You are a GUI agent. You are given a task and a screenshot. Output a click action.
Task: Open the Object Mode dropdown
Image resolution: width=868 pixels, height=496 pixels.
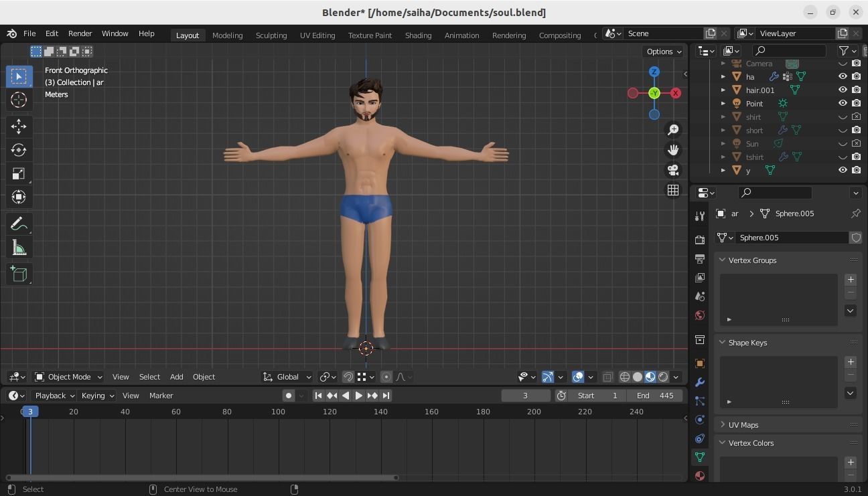tap(68, 377)
